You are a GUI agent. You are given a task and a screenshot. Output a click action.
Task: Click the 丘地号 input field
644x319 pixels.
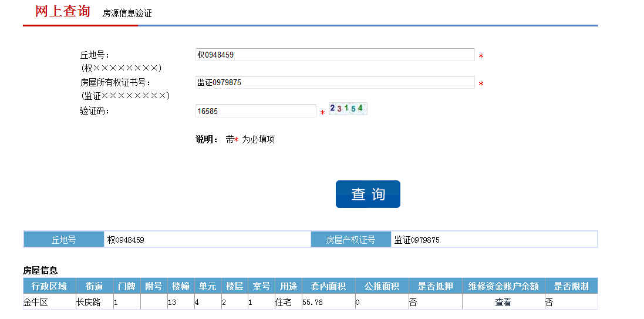point(335,55)
